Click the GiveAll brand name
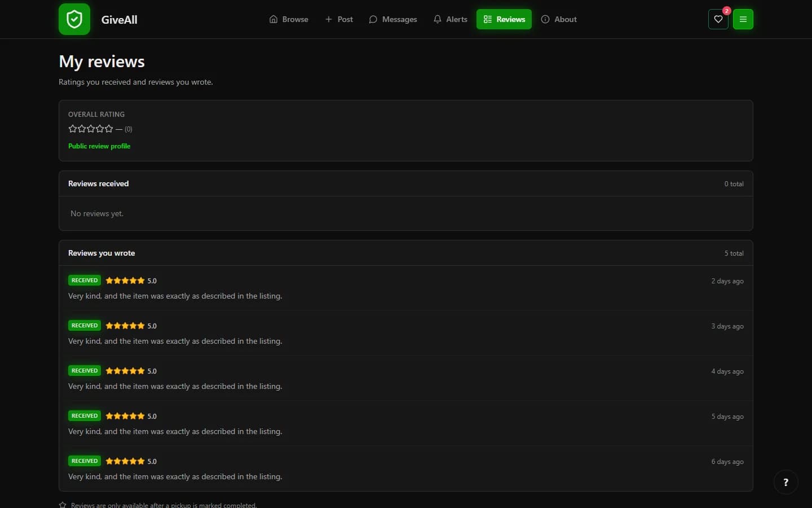Screen dimensions: 812x508 tap(119, 20)
